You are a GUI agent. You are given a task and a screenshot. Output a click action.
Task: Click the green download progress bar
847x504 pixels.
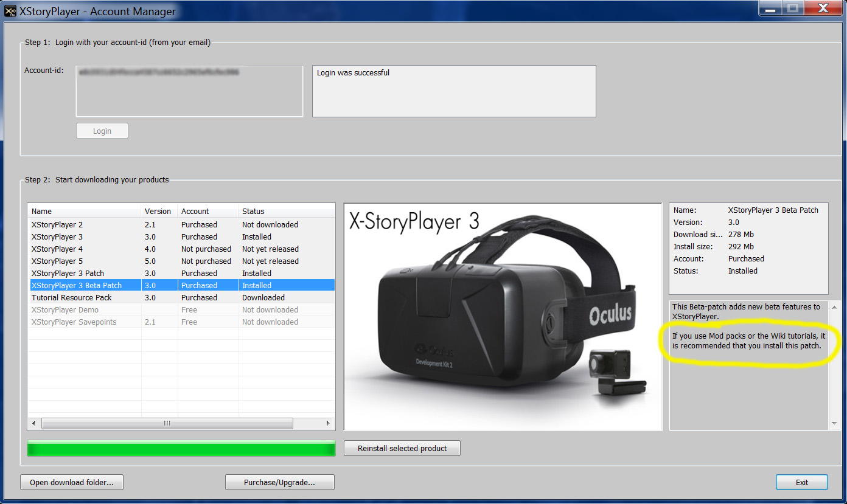tap(181, 449)
